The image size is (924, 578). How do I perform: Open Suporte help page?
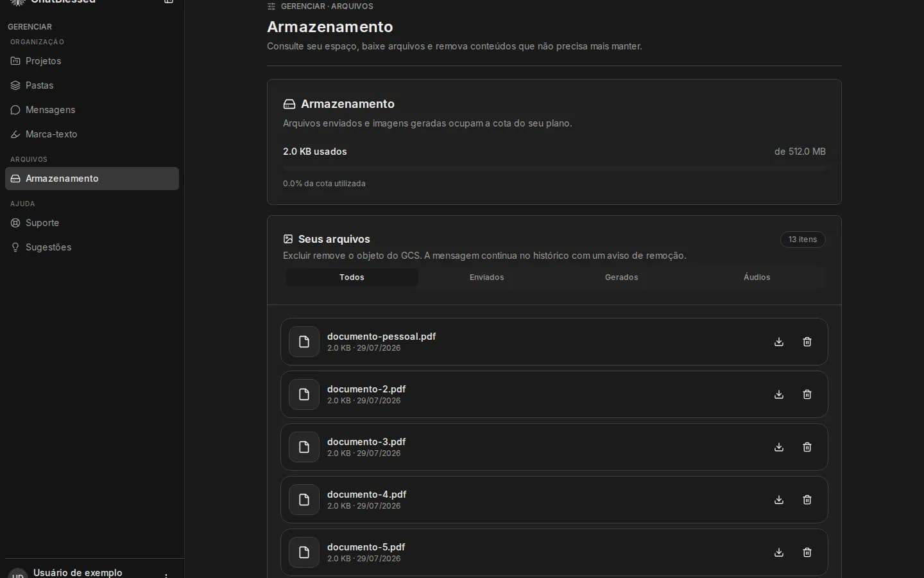tap(92, 223)
